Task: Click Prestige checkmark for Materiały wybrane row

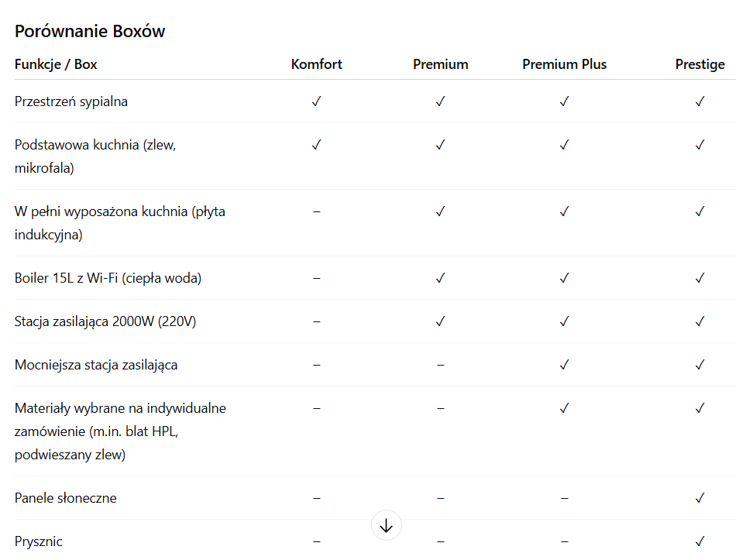Action: click(700, 408)
